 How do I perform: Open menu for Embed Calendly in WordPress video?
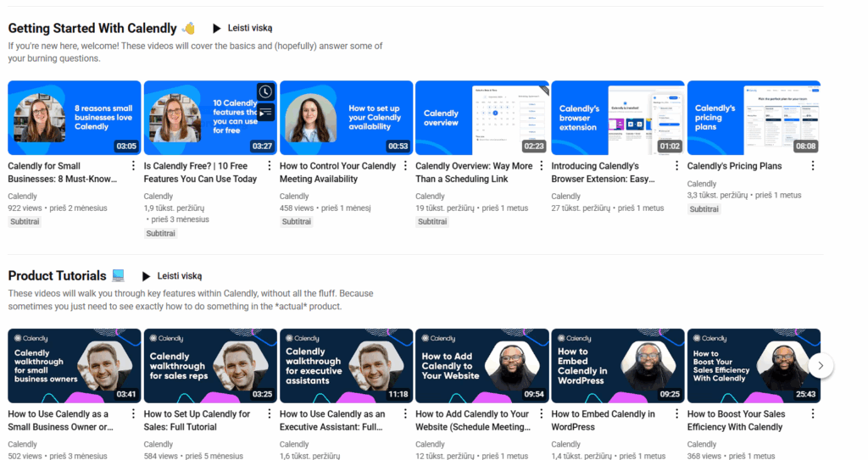pos(676,413)
